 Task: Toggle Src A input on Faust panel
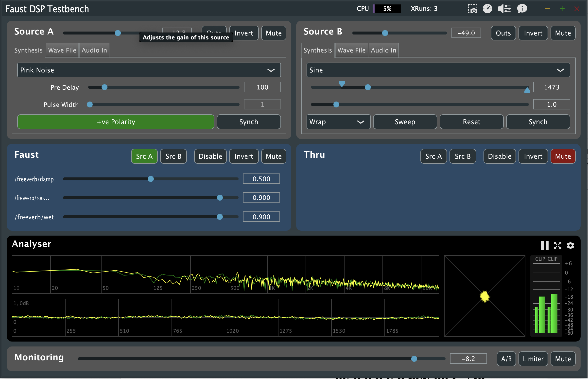coord(144,156)
